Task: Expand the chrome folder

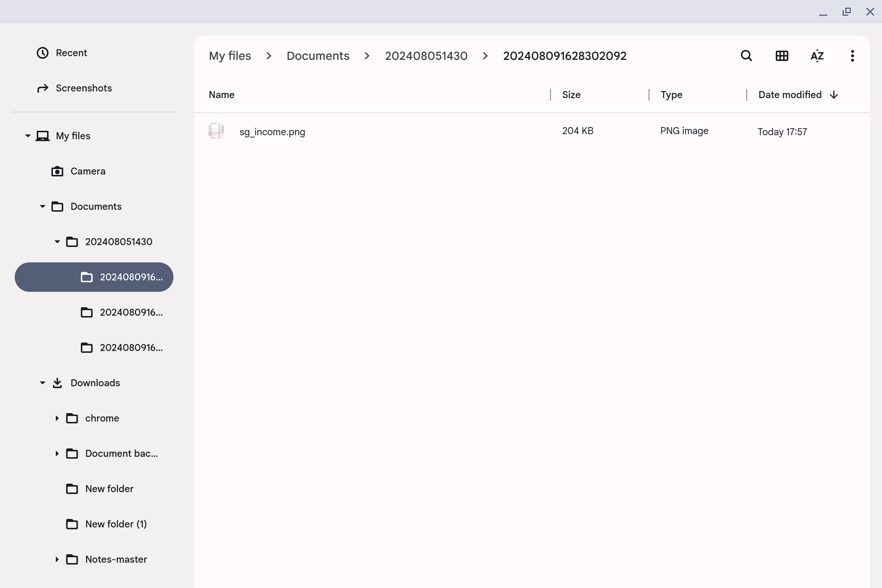Action: (57, 418)
